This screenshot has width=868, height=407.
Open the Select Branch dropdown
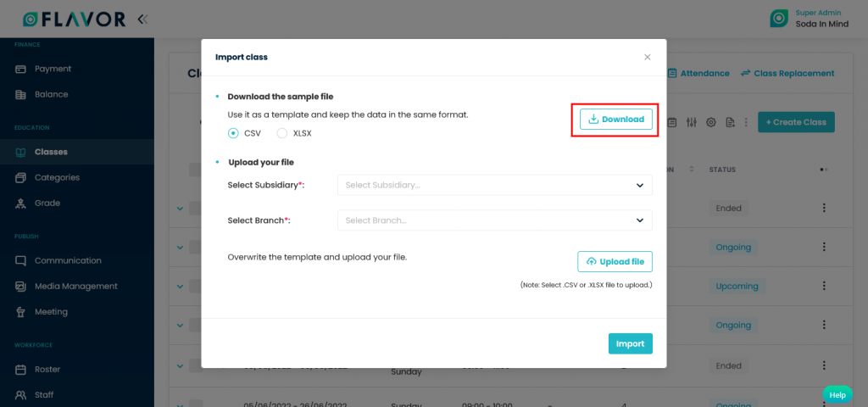point(495,220)
